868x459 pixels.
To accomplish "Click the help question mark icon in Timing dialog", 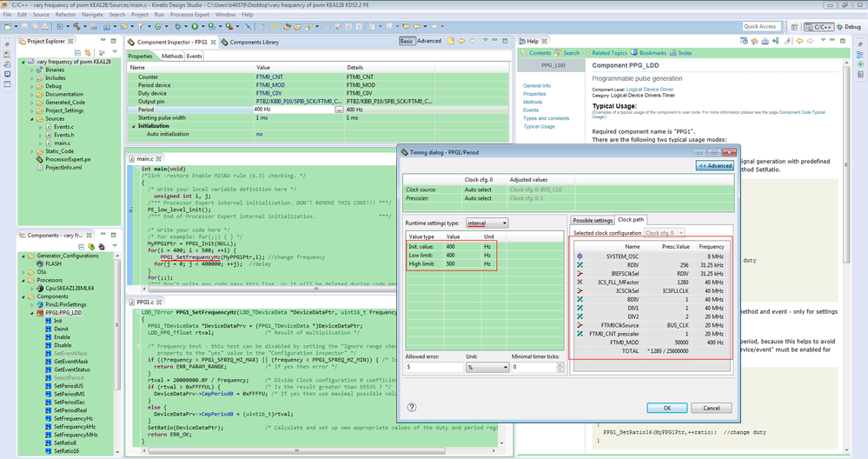I will click(412, 407).
